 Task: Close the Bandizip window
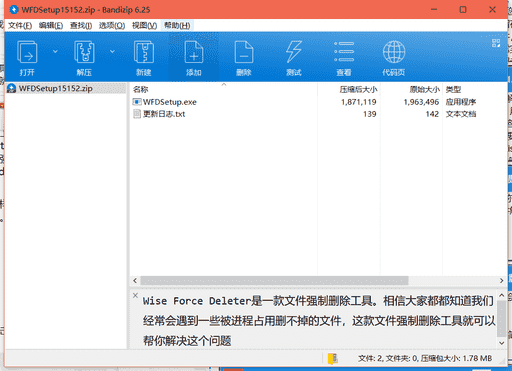point(492,10)
